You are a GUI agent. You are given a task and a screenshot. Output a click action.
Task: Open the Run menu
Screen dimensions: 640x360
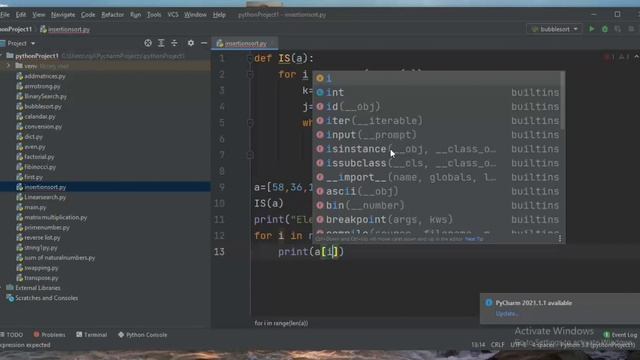(x=135, y=15)
